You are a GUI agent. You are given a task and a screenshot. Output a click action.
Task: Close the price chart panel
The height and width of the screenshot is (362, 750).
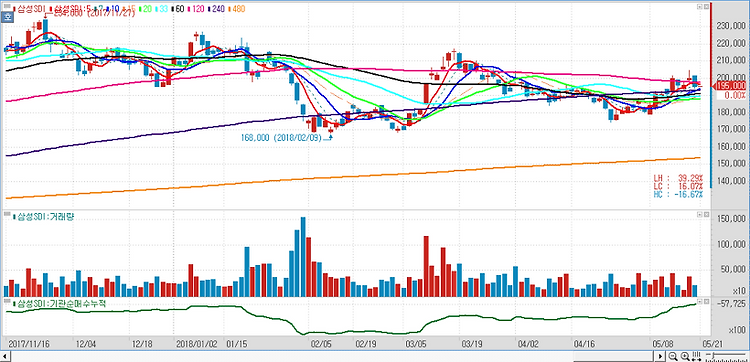click(x=706, y=7)
